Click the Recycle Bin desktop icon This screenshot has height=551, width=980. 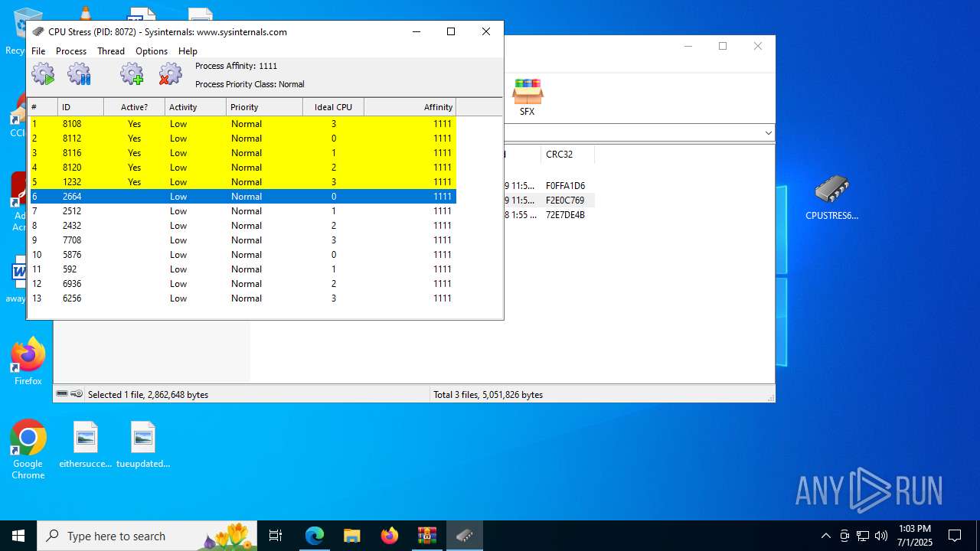click(x=17, y=31)
